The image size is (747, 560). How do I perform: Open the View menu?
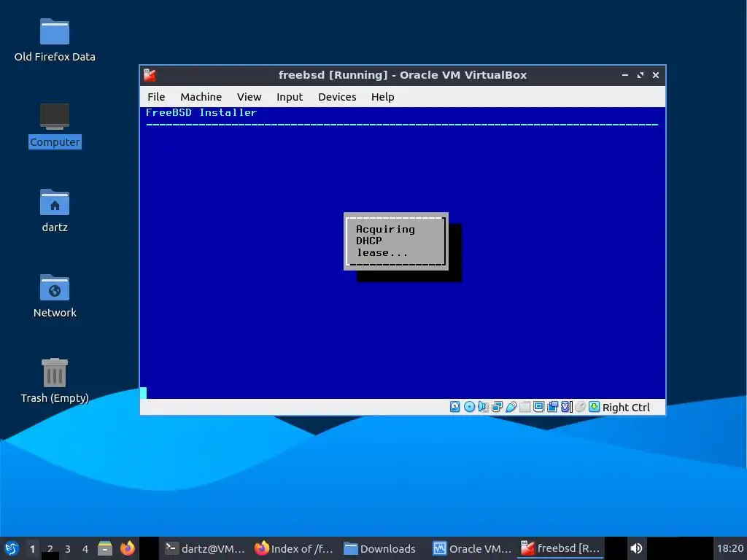[x=249, y=97]
